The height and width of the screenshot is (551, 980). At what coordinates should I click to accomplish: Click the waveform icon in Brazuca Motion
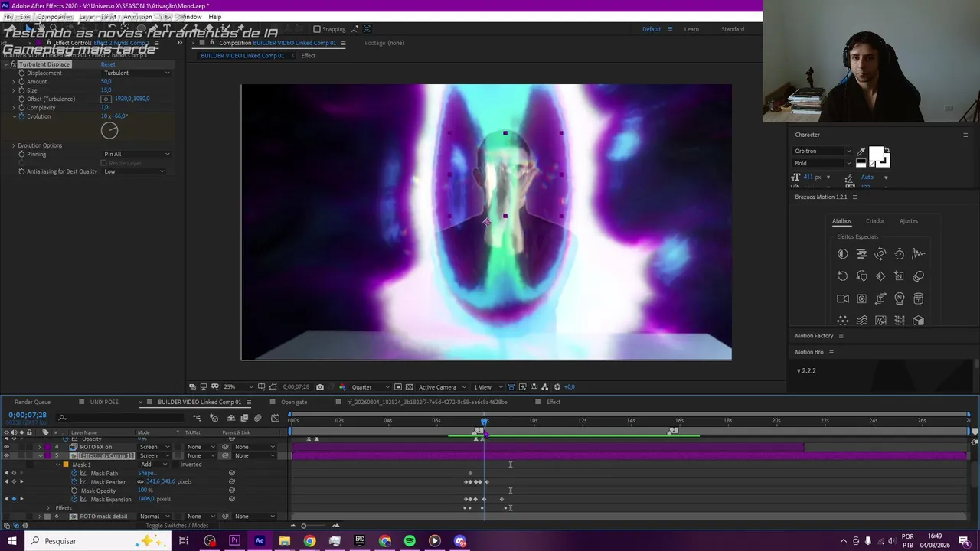(x=919, y=254)
